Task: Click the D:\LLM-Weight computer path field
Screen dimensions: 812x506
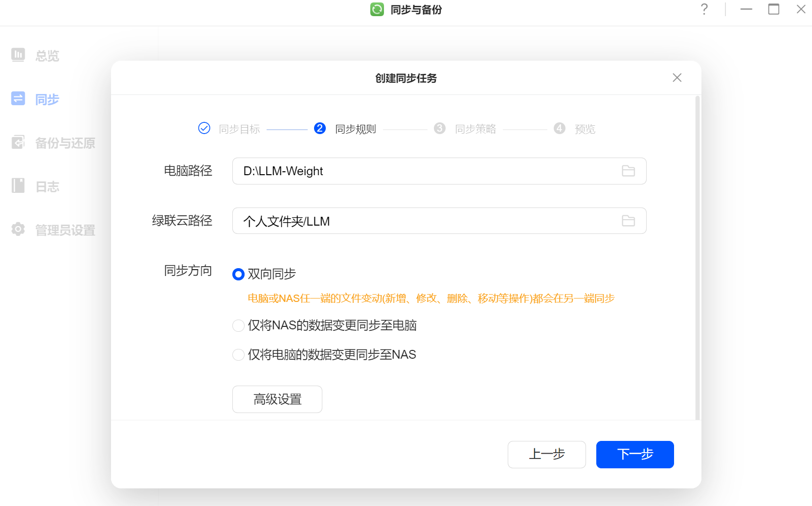Action: coord(421,171)
